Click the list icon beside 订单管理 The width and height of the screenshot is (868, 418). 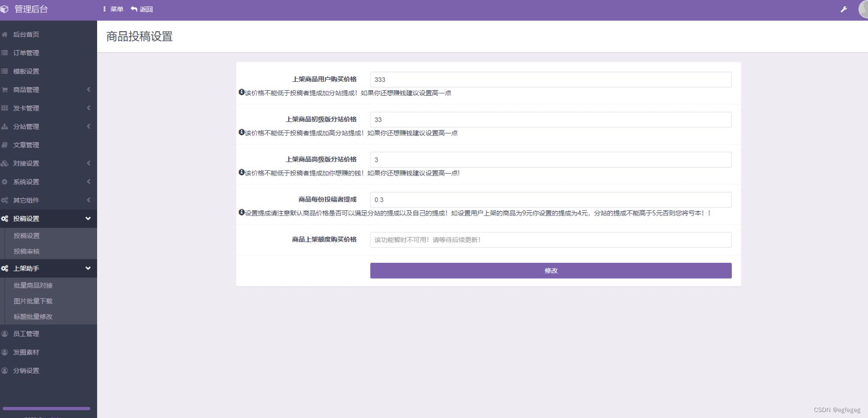tap(4, 53)
